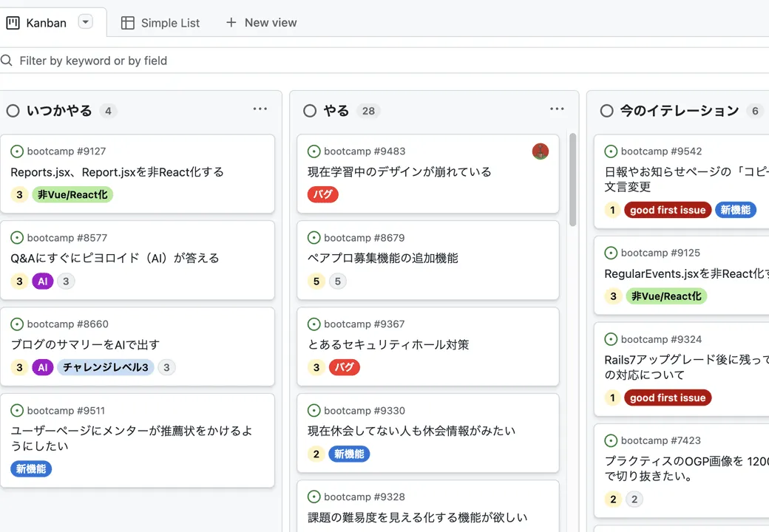769x532 pixels.
Task: Click the open issue icon for bootcamp #9125
Action: tap(611, 253)
